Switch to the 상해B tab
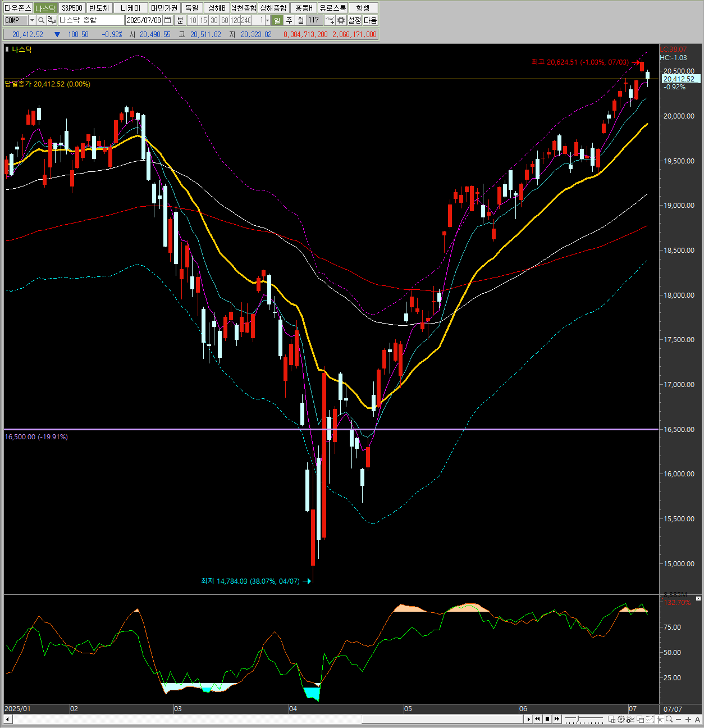This screenshot has width=704, height=728. [217, 8]
